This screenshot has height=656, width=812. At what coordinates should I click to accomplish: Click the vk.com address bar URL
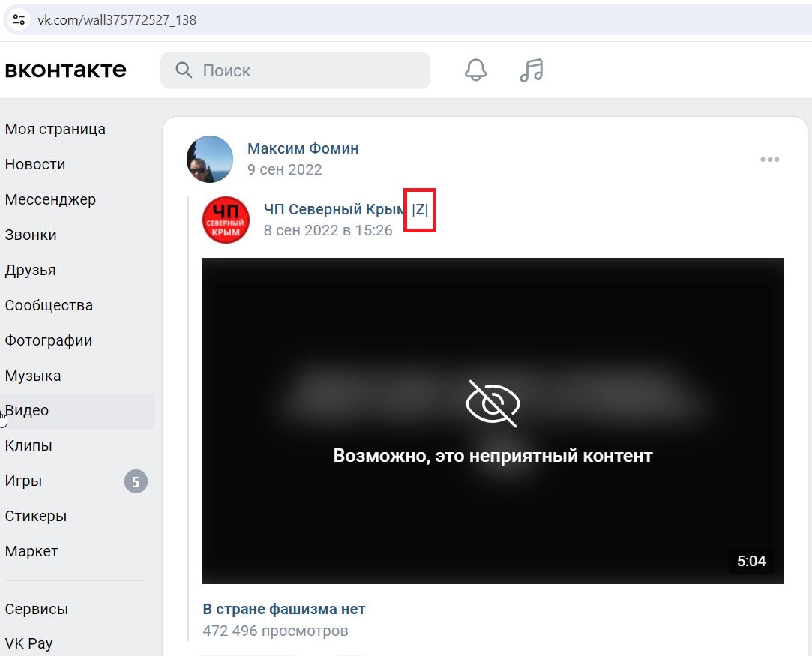point(117,20)
